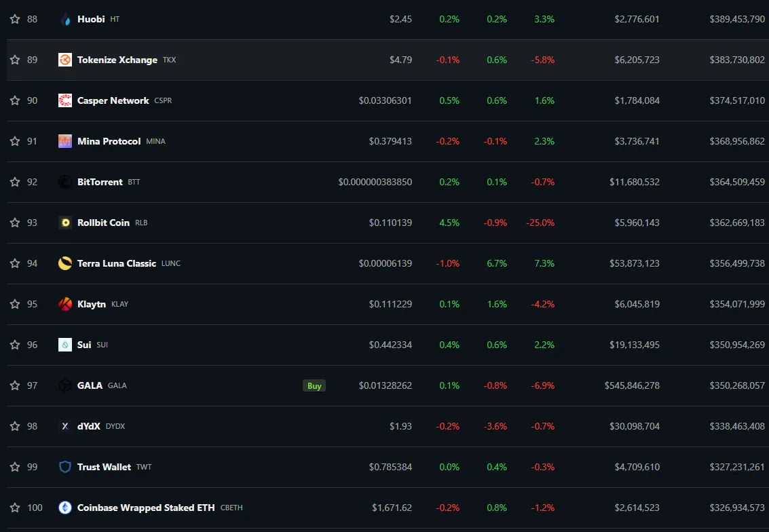Open Terra Luna Classic page
Viewport: 769px width, 532px height.
116,263
